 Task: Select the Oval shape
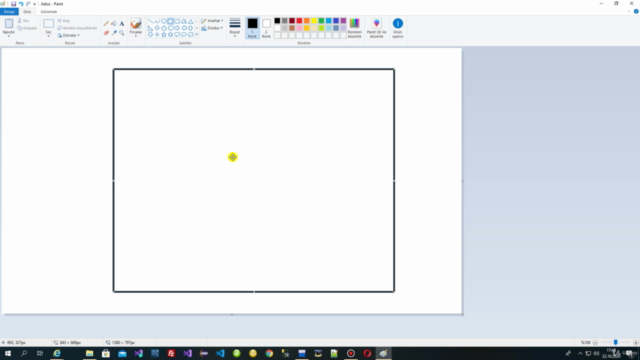(x=164, y=21)
